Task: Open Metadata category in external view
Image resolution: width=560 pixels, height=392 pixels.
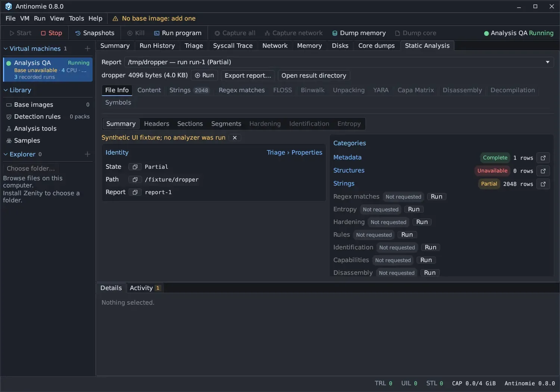Action: 543,158
